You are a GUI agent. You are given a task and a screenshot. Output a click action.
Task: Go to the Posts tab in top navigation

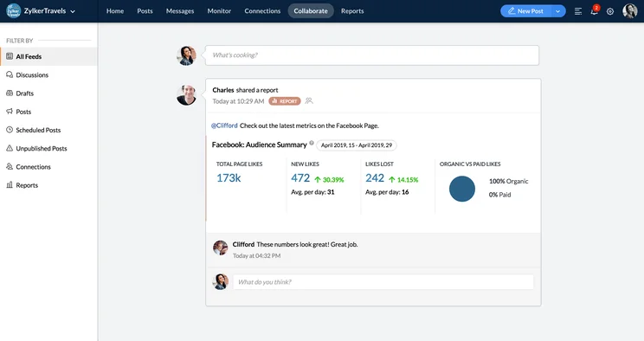(x=145, y=11)
